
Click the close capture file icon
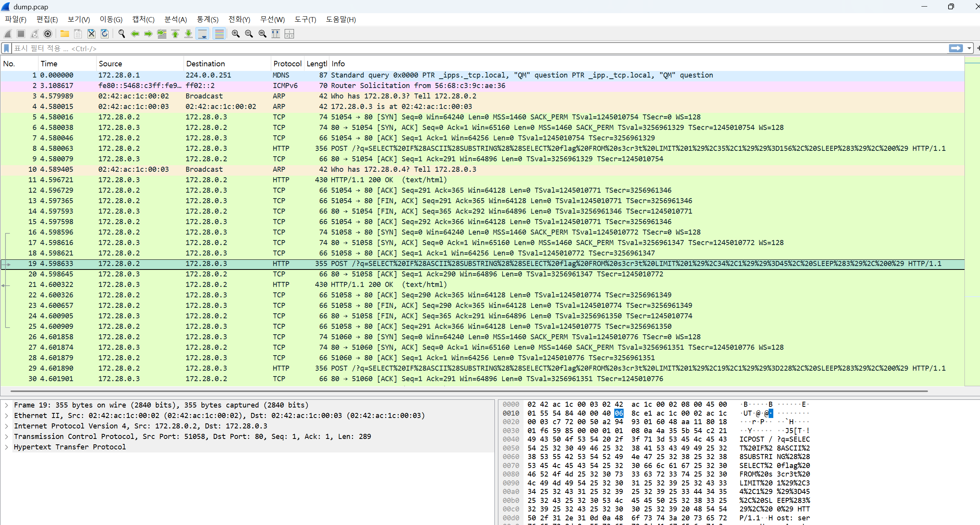coord(91,34)
